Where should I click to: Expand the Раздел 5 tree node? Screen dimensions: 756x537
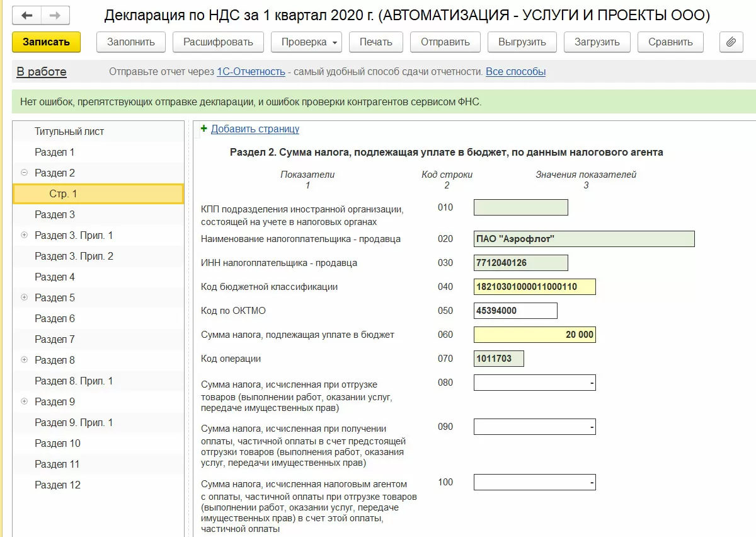pyautogui.click(x=25, y=297)
